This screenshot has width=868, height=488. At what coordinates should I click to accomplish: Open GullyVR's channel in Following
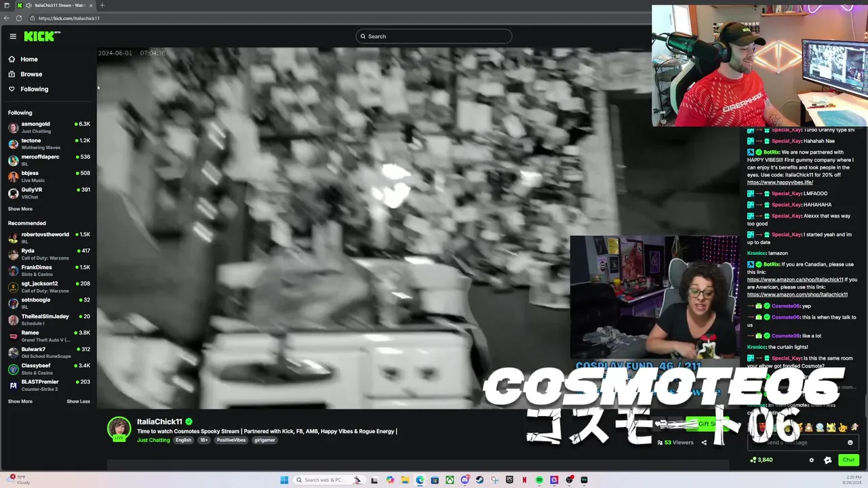(x=49, y=192)
